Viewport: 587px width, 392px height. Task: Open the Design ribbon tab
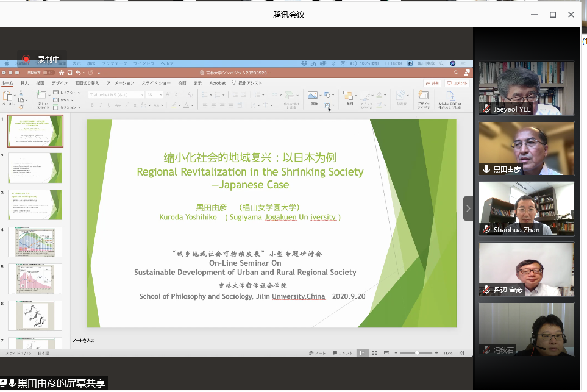pyautogui.click(x=60, y=83)
